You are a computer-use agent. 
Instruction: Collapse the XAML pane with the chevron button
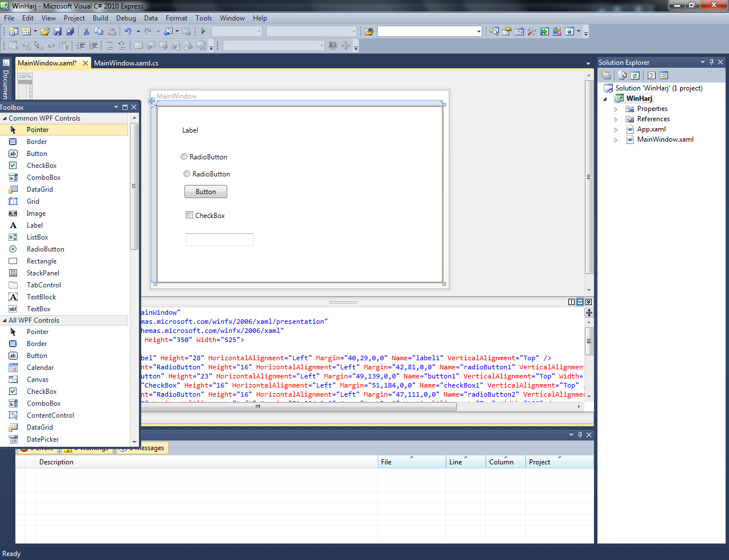click(588, 302)
